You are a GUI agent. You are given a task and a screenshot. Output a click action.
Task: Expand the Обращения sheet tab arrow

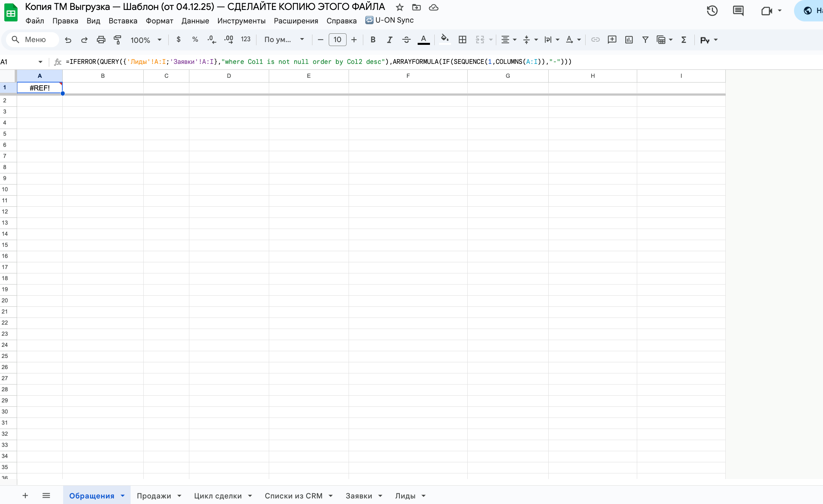pos(123,496)
